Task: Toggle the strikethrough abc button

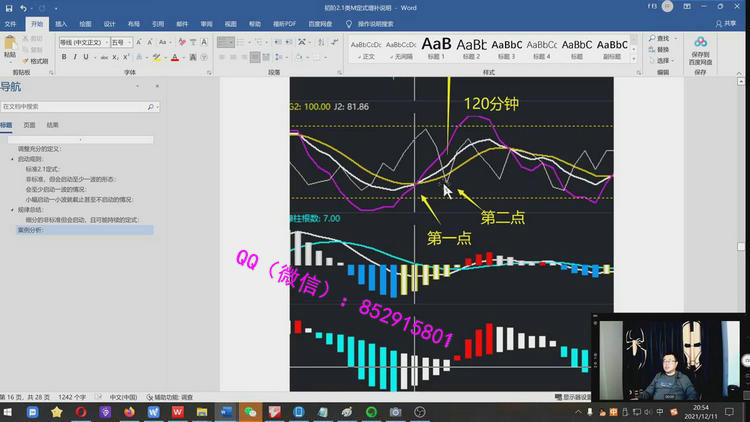Action: coord(105,58)
